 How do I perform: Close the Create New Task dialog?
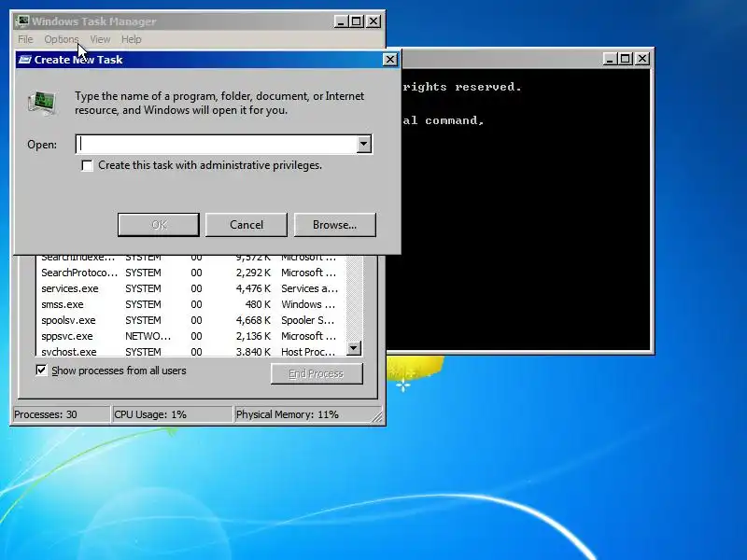point(389,59)
